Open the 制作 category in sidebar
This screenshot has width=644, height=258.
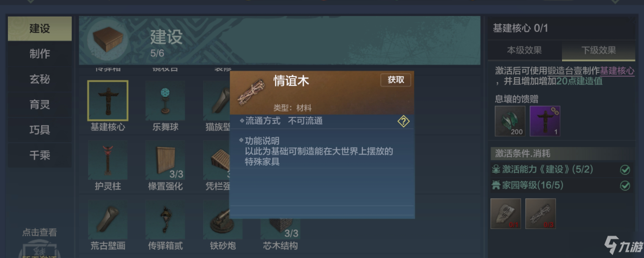[40, 54]
